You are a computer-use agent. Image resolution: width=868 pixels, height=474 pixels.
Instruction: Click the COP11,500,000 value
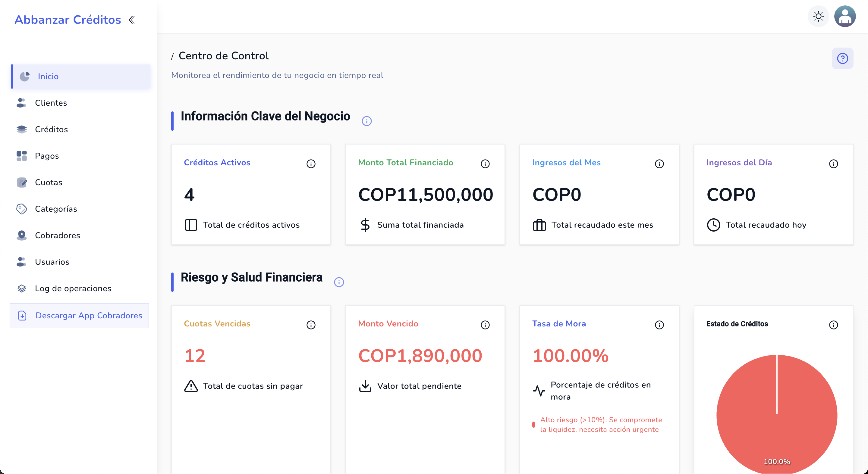(x=426, y=195)
